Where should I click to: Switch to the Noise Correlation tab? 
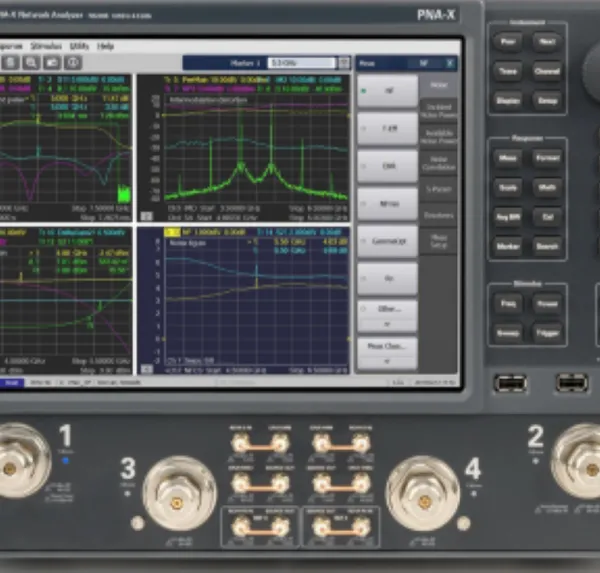pyautogui.click(x=439, y=163)
